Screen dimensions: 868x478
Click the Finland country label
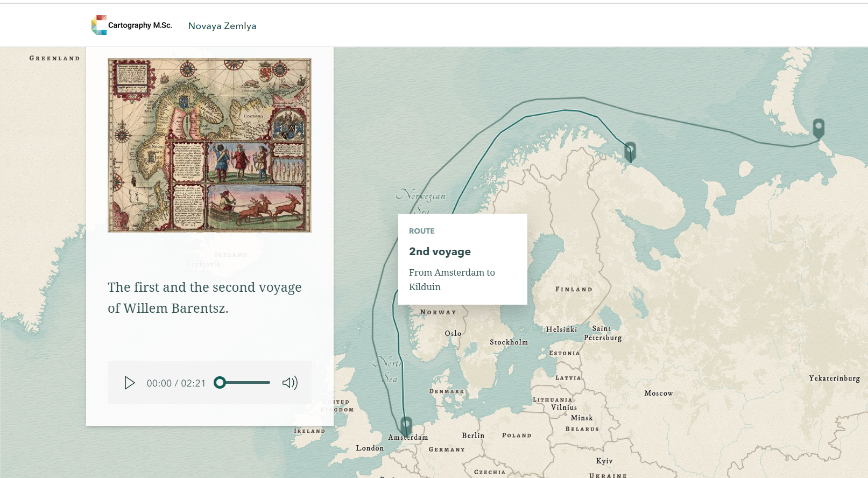pyautogui.click(x=574, y=289)
